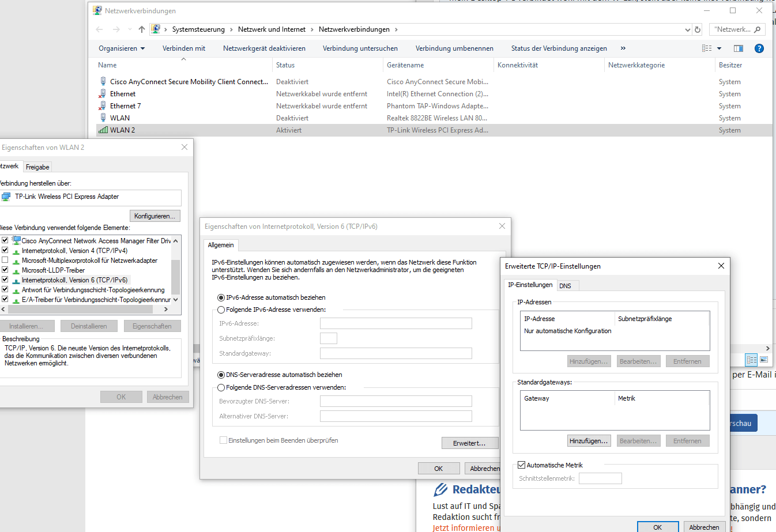The width and height of the screenshot is (776, 532).
Task: Select the WLAN 2 signal bars icon
Action: tap(103, 130)
